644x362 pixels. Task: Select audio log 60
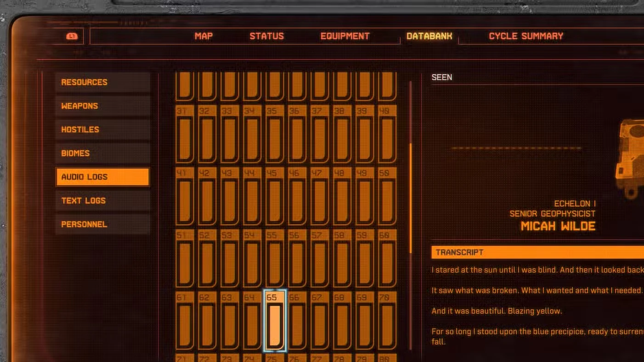pos(387,258)
